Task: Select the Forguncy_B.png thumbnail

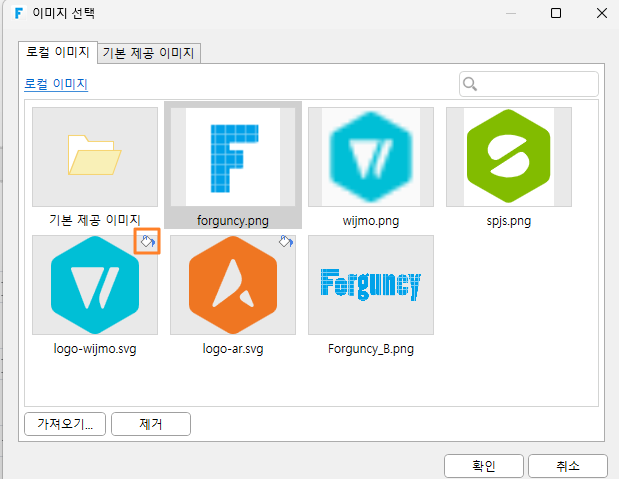Action: [371, 285]
